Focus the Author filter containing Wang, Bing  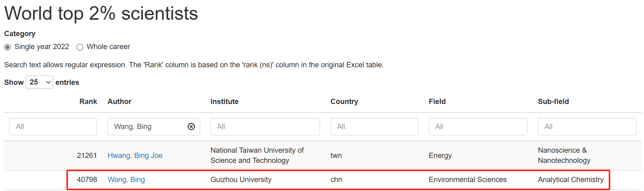point(146,127)
